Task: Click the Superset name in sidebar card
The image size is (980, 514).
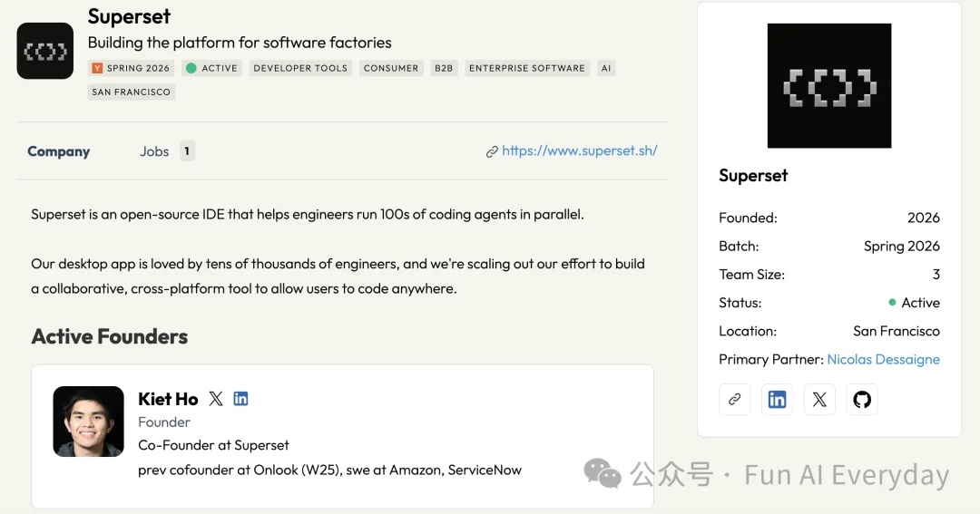Action: click(753, 176)
